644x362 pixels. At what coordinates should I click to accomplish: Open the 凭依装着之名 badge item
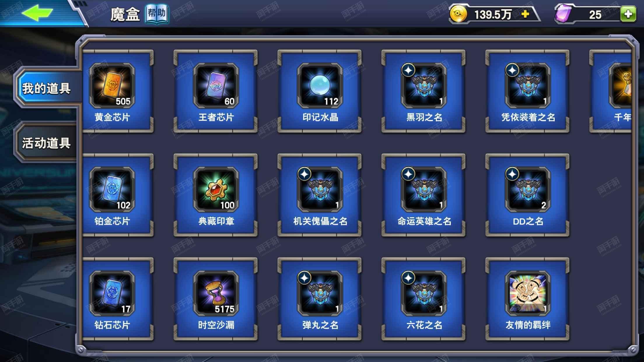(x=527, y=91)
